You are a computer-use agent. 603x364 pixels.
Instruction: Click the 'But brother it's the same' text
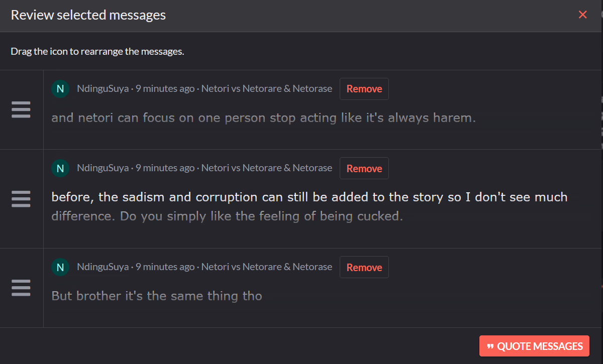point(157,296)
